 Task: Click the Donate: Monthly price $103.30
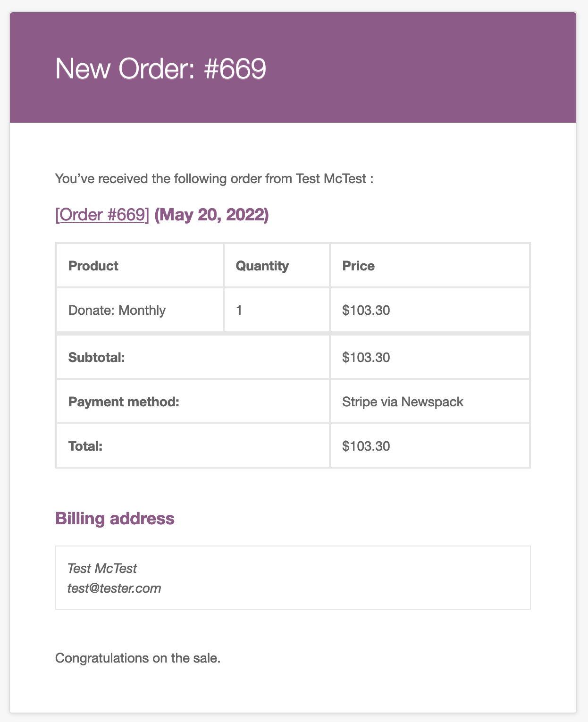pos(366,310)
